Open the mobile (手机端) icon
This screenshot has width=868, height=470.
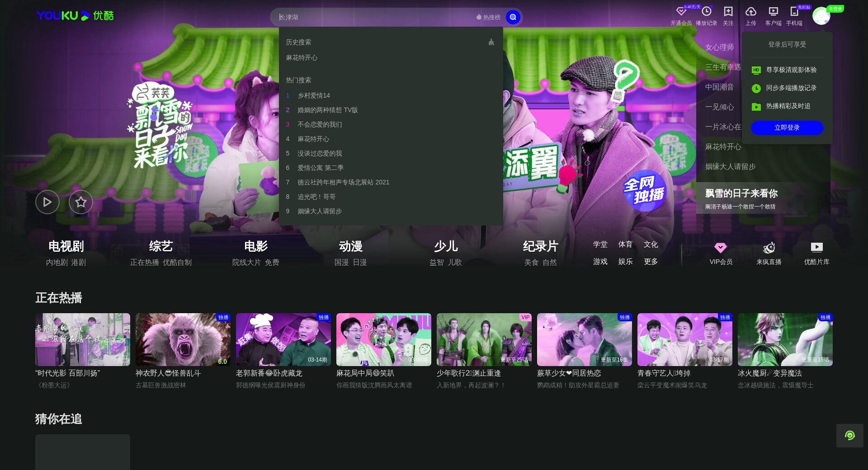pos(794,12)
